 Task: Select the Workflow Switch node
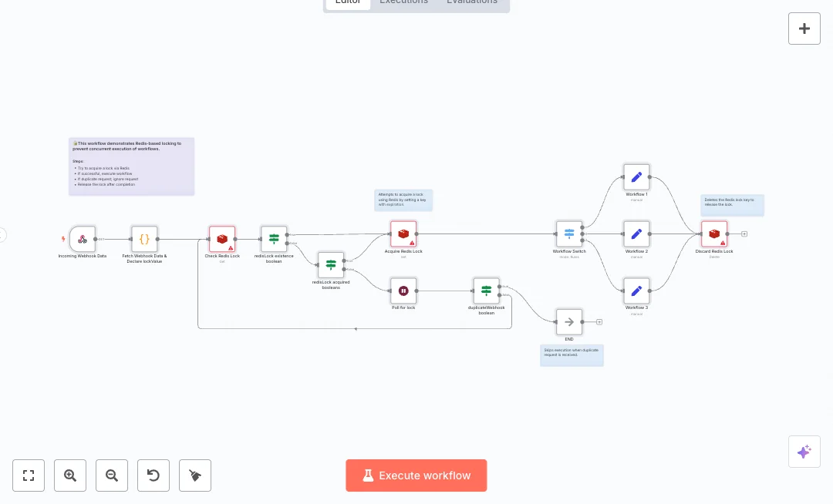pyautogui.click(x=569, y=234)
